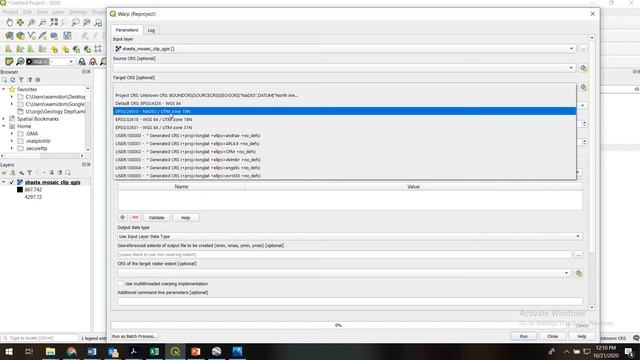The height and width of the screenshot is (360, 640).
Task: Collapse the Favorites tree node
Action: (4, 89)
